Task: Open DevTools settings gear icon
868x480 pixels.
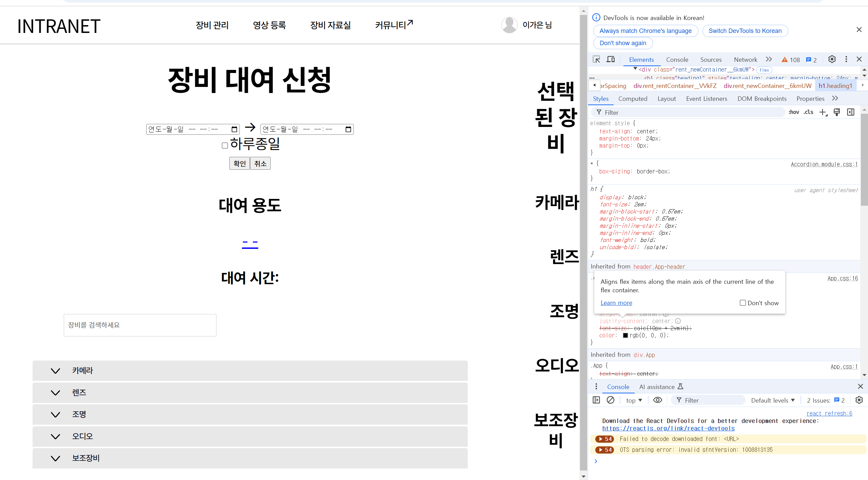Action: pos(832,59)
